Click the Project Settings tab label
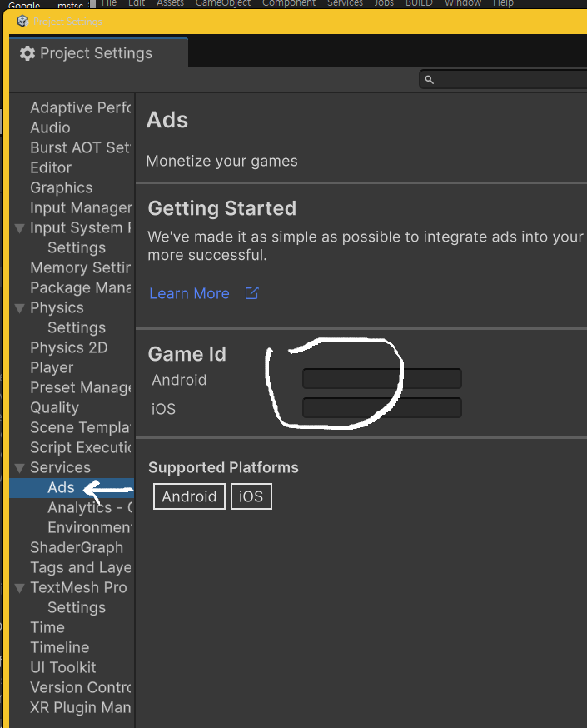 click(x=96, y=53)
